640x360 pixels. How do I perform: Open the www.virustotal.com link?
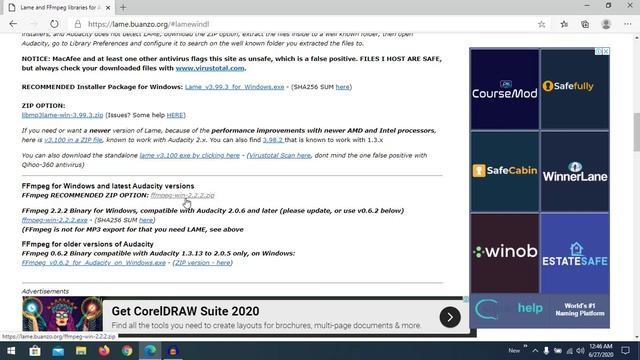coord(210,68)
